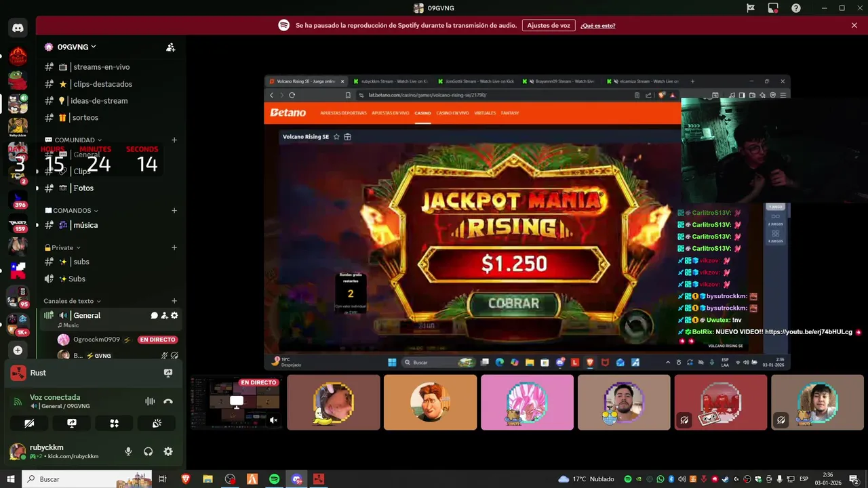Image resolution: width=868 pixels, height=488 pixels.
Task: Deafen audio with the headphones icon
Action: click(148, 451)
